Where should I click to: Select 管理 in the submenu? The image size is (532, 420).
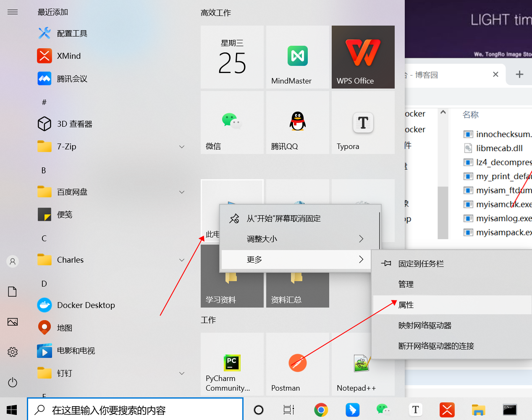[x=452, y=284]
